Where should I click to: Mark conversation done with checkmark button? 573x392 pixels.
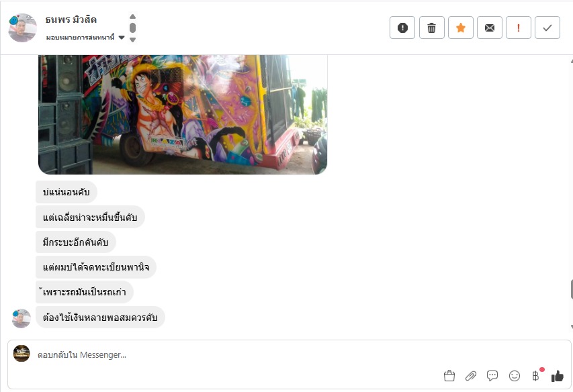point(547,28)
